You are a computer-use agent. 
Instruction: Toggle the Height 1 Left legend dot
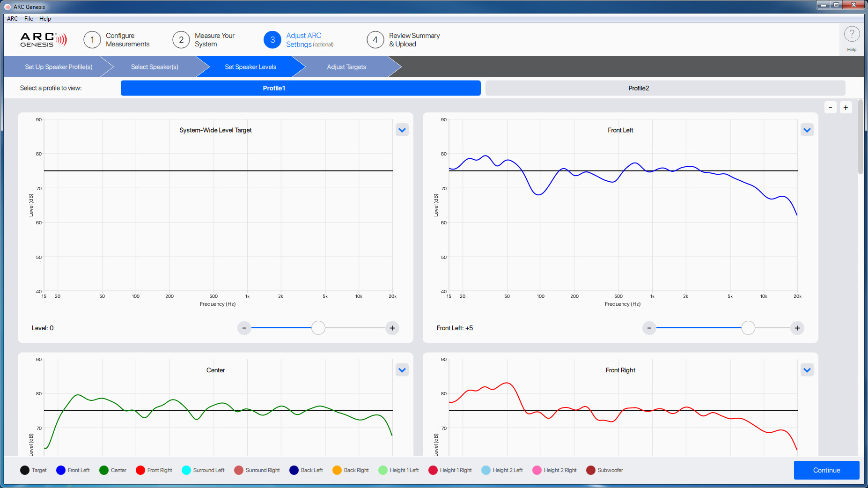[383, 470]
